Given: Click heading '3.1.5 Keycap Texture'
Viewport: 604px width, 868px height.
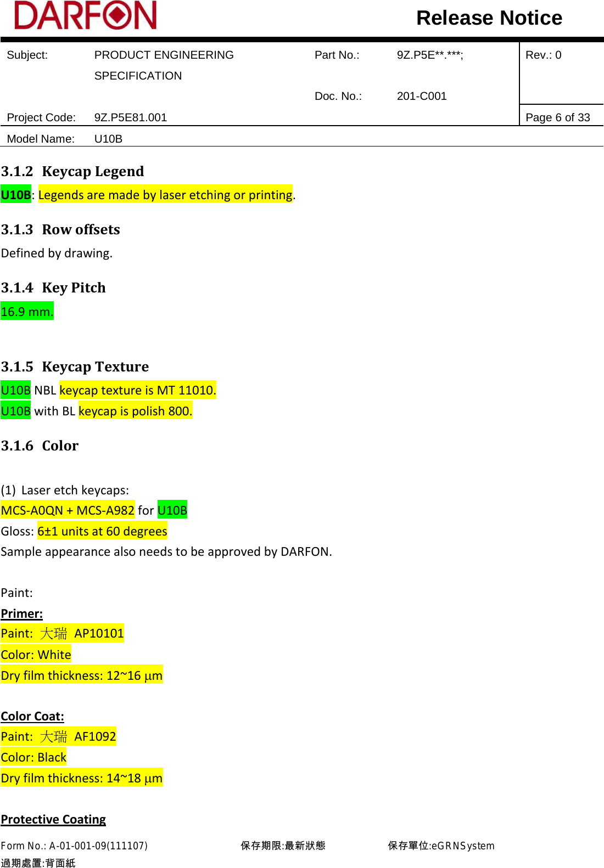Looking at the screenshot, I should [x=75, y=367].
